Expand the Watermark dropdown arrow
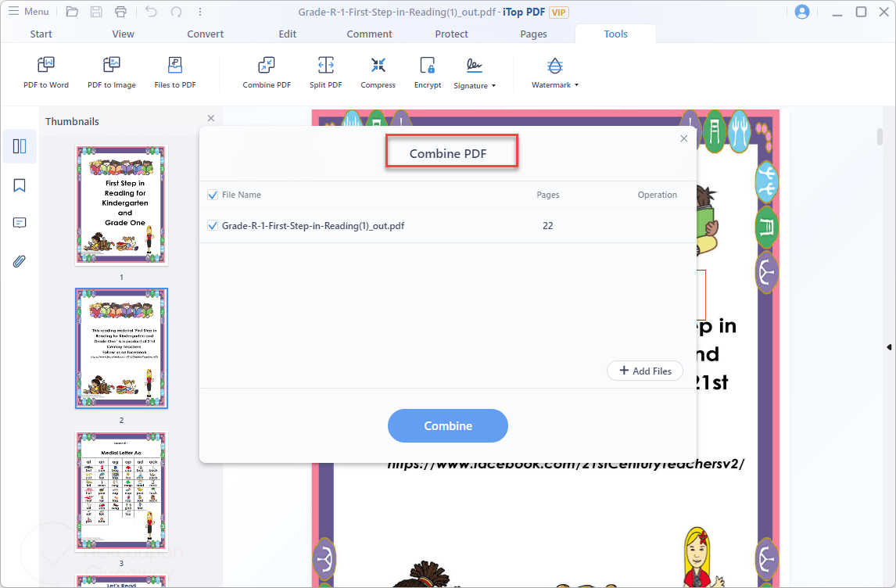 (x=576, y=85)
